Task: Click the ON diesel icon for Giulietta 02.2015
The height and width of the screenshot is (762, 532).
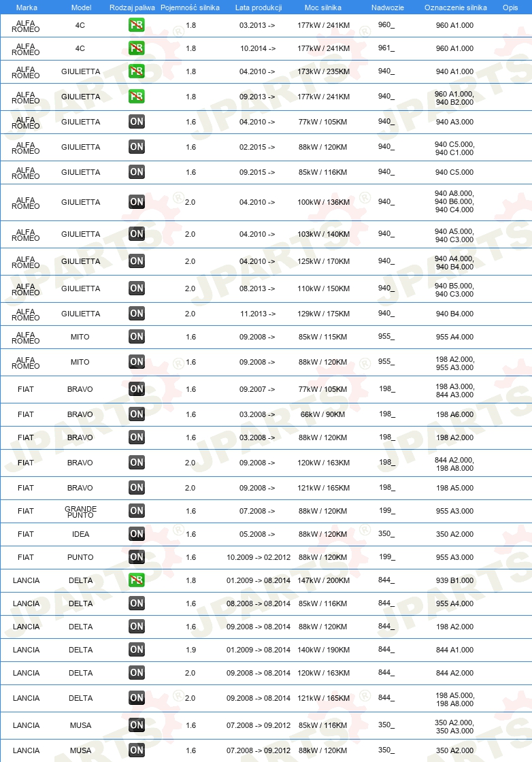Action: tap(137, 147)
